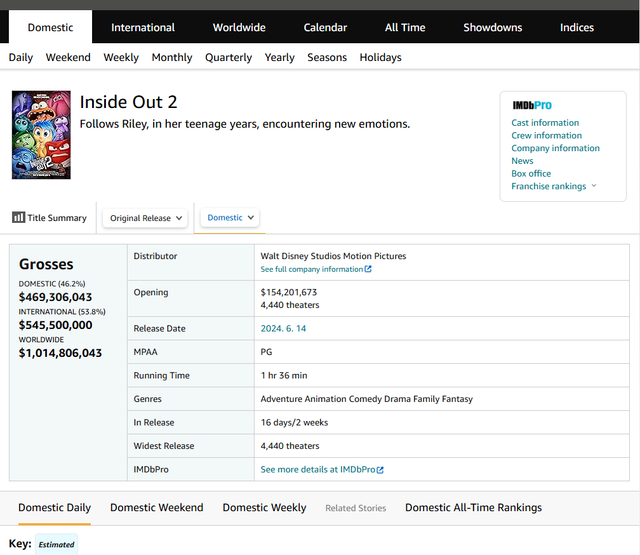Open the Domestic region dropdown
This screenshot has width=640, height=555.
231,218
